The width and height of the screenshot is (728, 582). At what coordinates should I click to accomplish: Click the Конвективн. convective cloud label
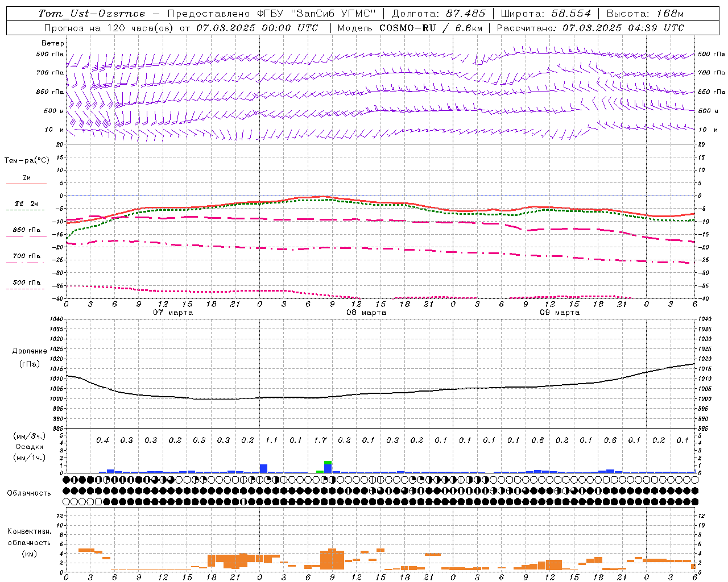pos(29,531)
